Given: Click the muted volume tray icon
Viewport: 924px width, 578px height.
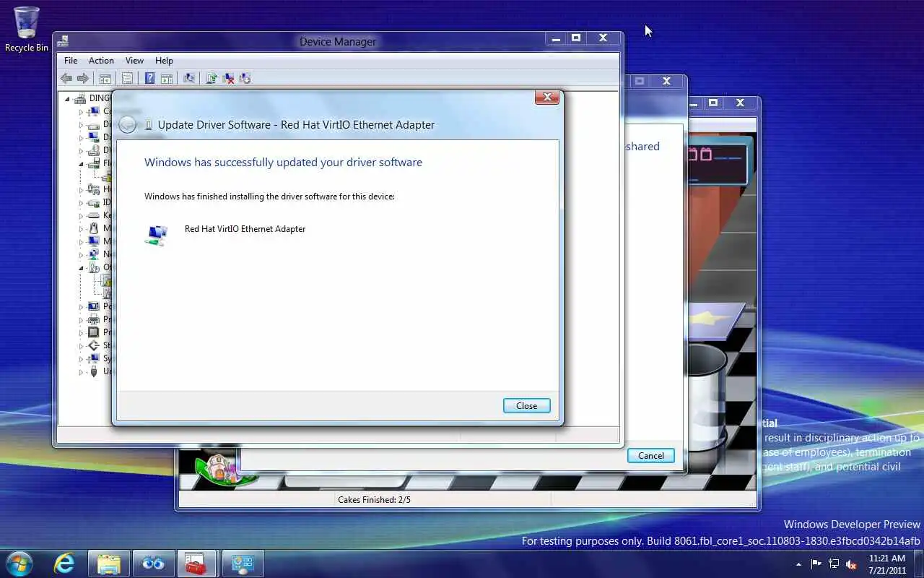Looking at the screenshot, I should 851,564.
